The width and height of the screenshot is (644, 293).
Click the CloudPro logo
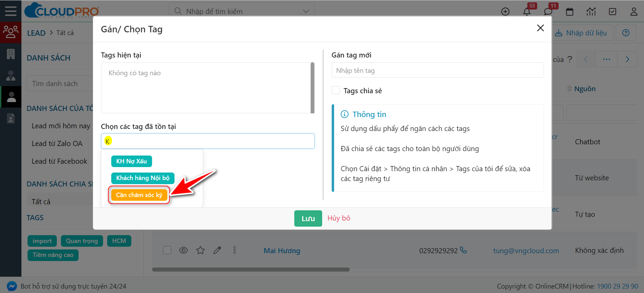click(62, 10)
